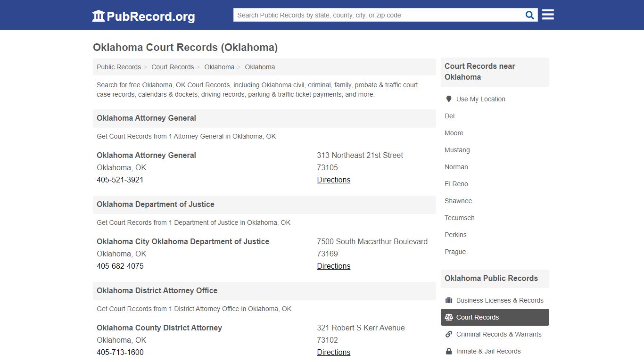Click the scales icon for Court Records
644x362 pixels.
pos(449,317)
